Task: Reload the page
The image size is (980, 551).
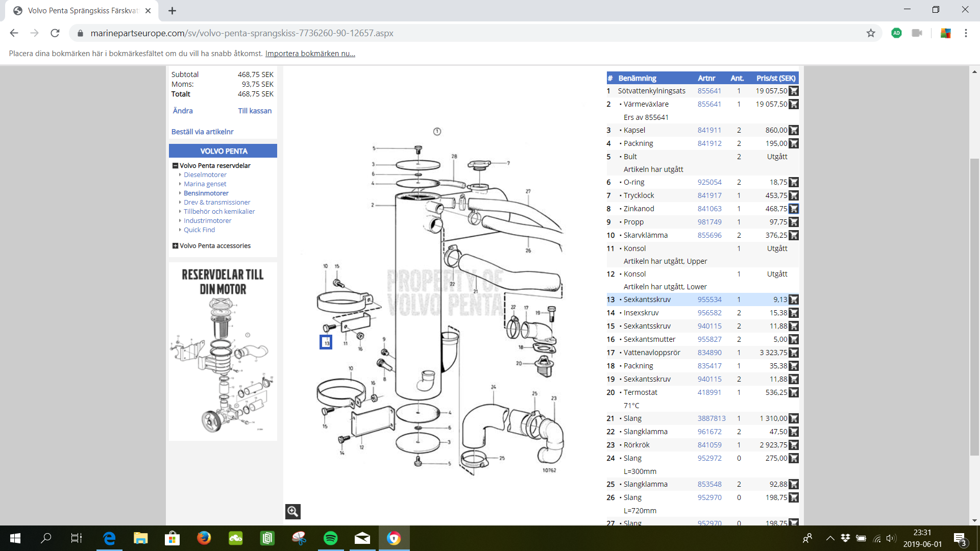Action: [x=55, y=33]
